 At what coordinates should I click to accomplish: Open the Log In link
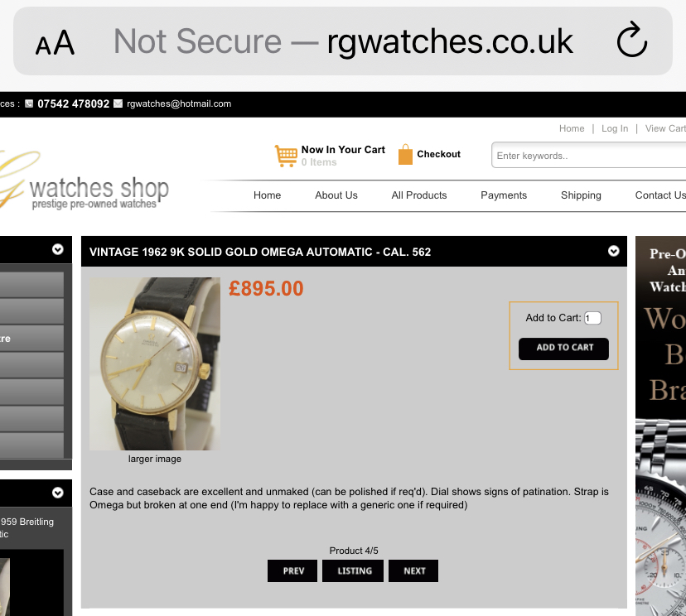click(615, 128)
